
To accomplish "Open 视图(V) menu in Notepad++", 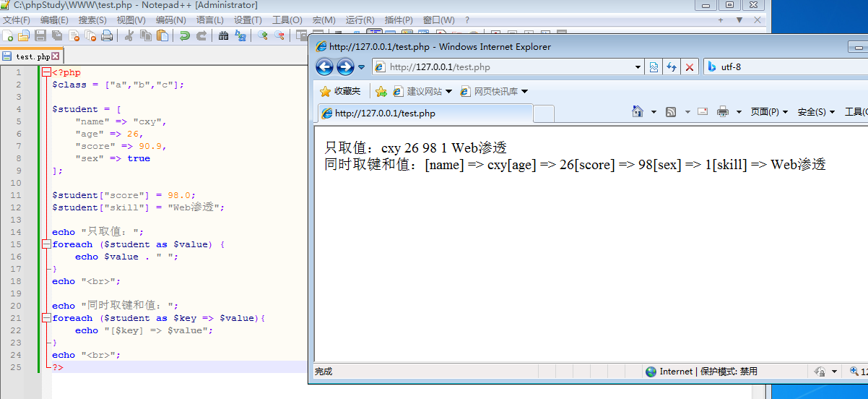I will click(131, 20).
